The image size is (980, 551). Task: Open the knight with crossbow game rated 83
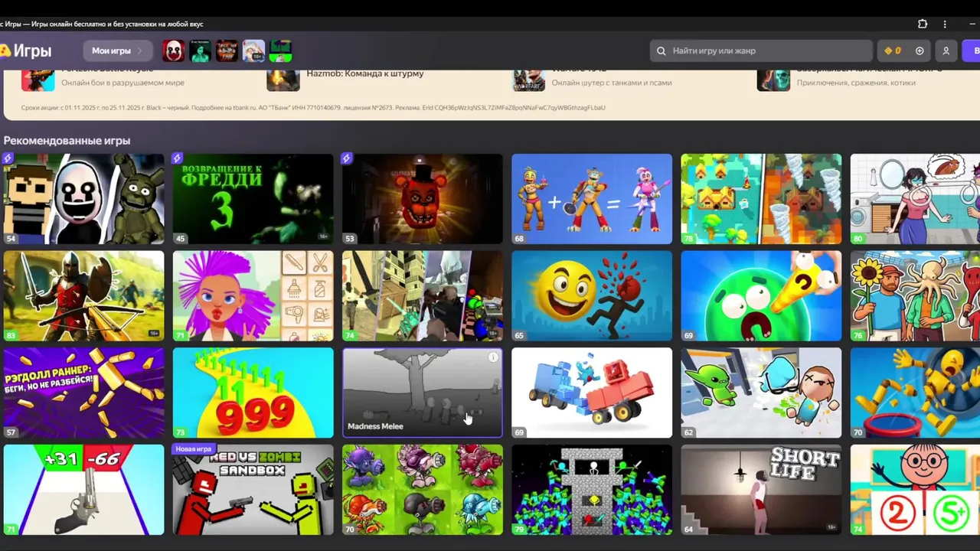(x=83, y=296)
